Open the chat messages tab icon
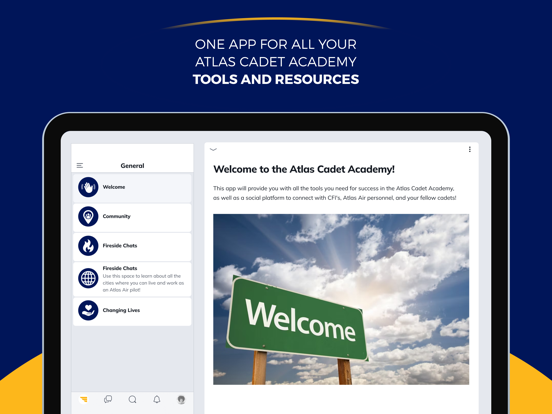The height and width of the screenshot is (414, 552). tap(108, 399)
